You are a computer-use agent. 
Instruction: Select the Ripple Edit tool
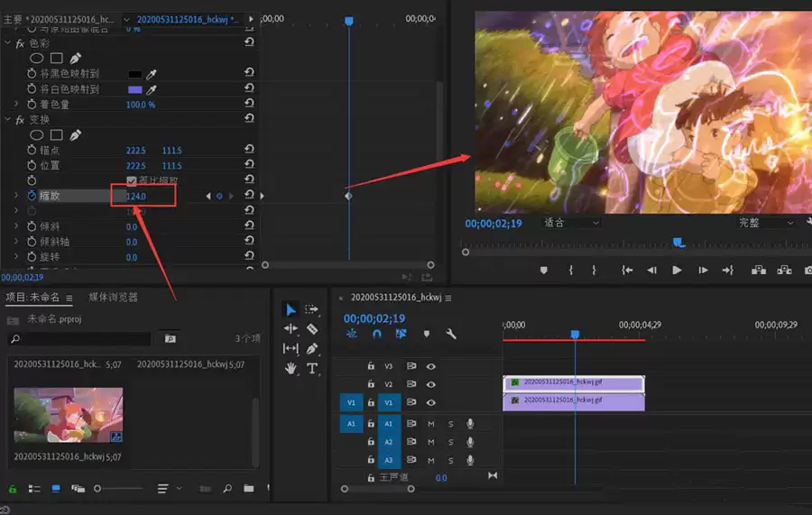click(291, 328)
